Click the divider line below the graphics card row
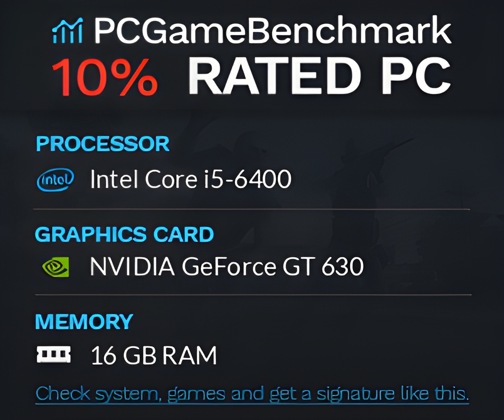Screen dimensions: 504x420 (x=252, y=295)
